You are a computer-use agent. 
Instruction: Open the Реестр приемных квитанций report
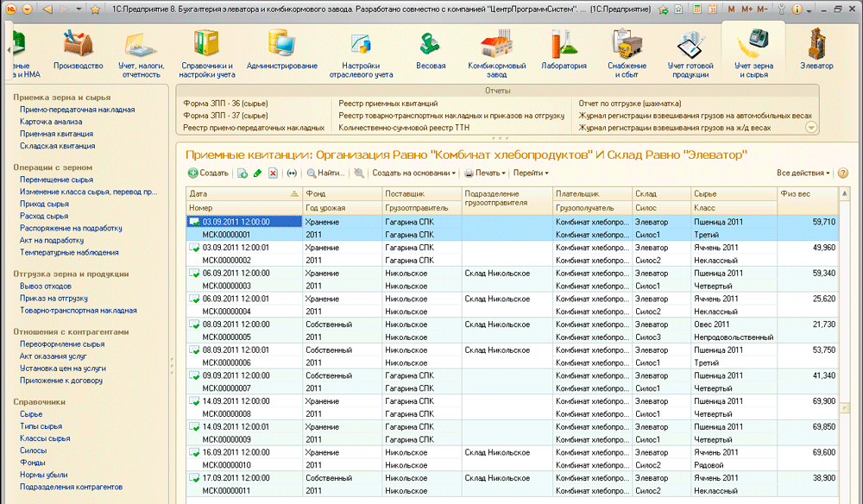click(x=388, y=104)
